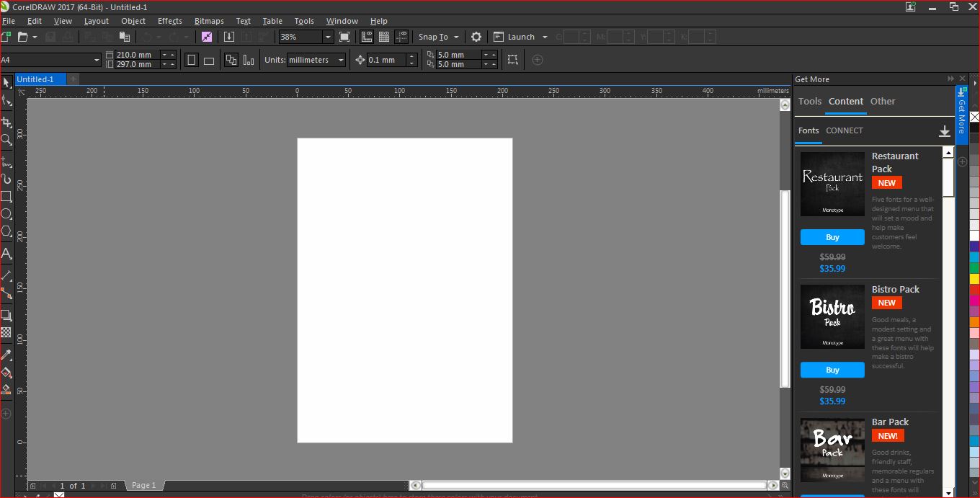Select the Color Eyedropper tool
Screen dimensions: 980x498
coord(6,355)
